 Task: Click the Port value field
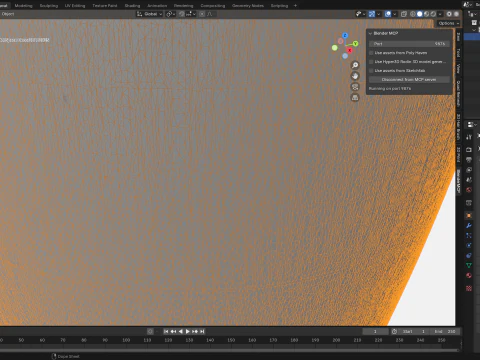click(x=409, y=44)
